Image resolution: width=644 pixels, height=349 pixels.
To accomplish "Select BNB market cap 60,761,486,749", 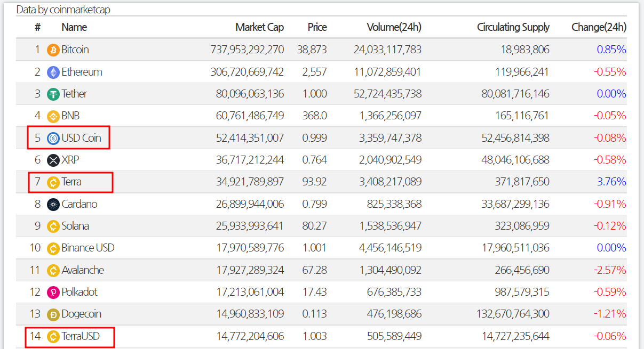I will pyautogui.click(x=250, y=116).
